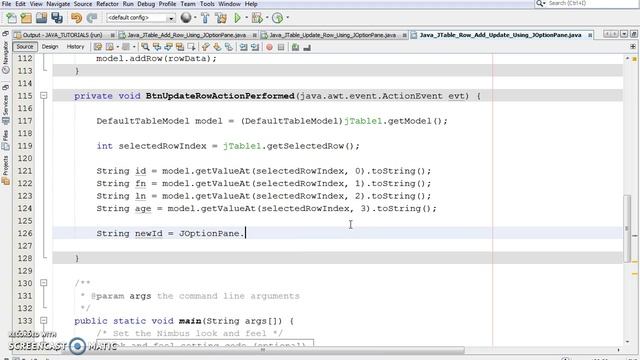Open dropdown arrow beside browser globe
This screenshot has width=640, height=360.
(194, 18)
